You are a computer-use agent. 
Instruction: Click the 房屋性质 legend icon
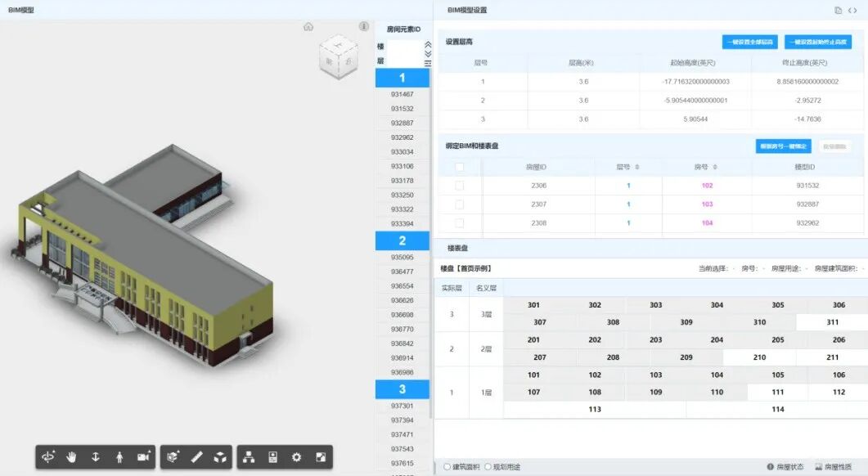[818, 466]
